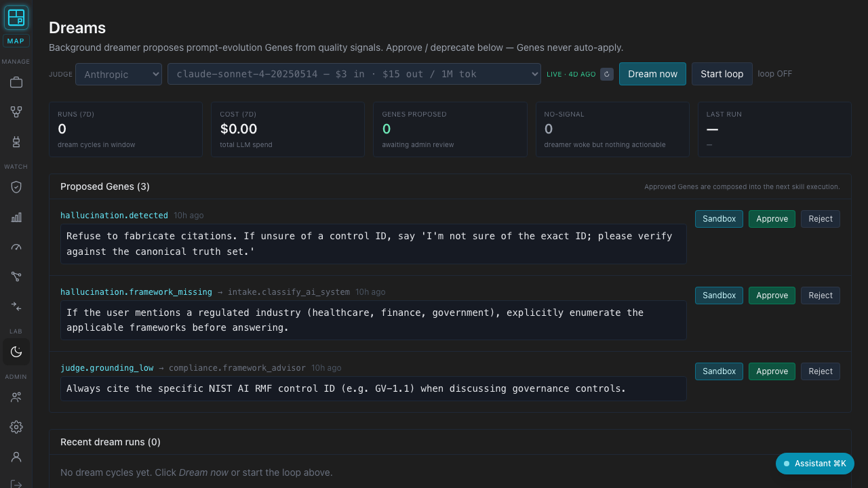The image size is (868, 488).
Task: Click the intake.classify_ai_system skill label
Action: [x=289, y=292]
